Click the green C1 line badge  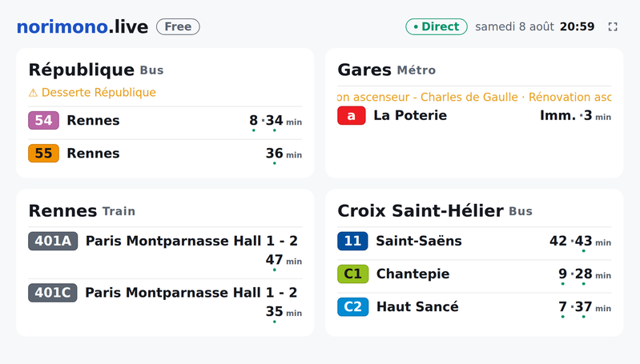[353, 274]
